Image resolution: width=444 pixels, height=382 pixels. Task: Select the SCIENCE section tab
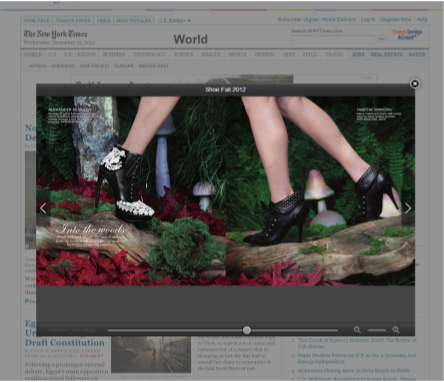pos(183,54)
